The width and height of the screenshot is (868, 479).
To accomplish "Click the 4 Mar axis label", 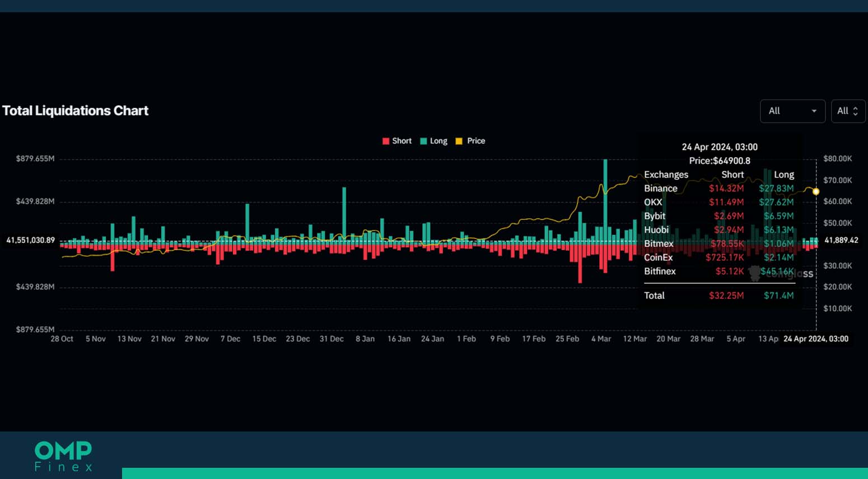I will (601, 339).
